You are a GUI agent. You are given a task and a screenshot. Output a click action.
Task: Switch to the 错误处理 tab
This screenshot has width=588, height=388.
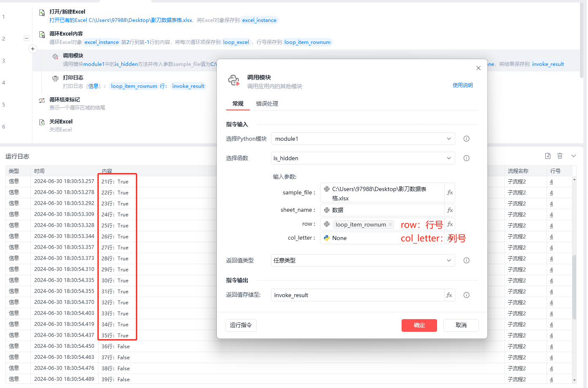(x=267, y=104)
